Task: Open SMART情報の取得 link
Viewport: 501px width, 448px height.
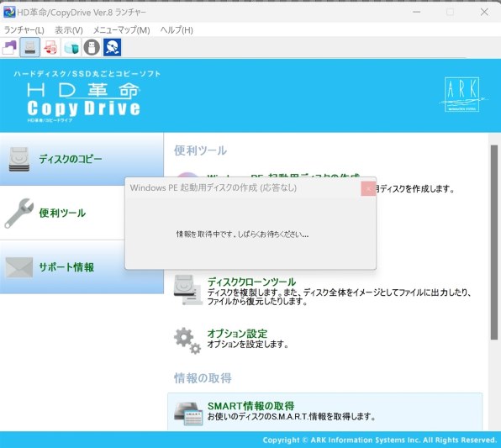Action: 250,406
